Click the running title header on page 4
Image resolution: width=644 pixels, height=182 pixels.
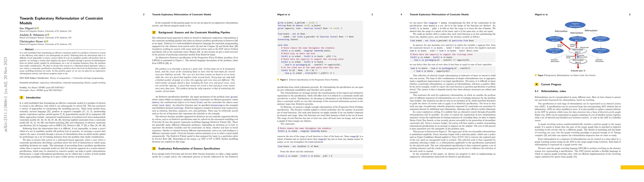point(439,14)
